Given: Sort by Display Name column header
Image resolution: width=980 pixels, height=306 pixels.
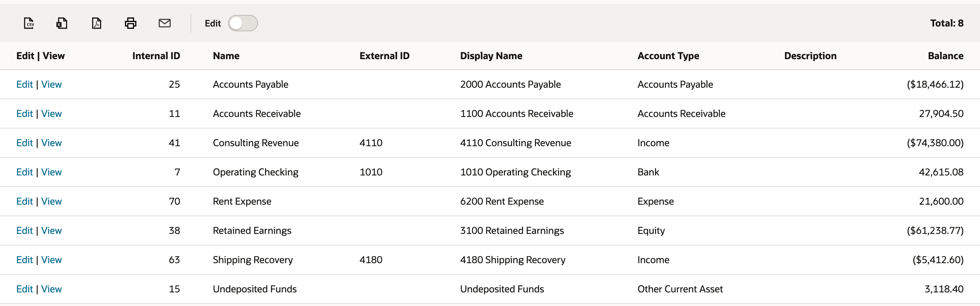Looking at the screenshot, I should tap(491, 56).
